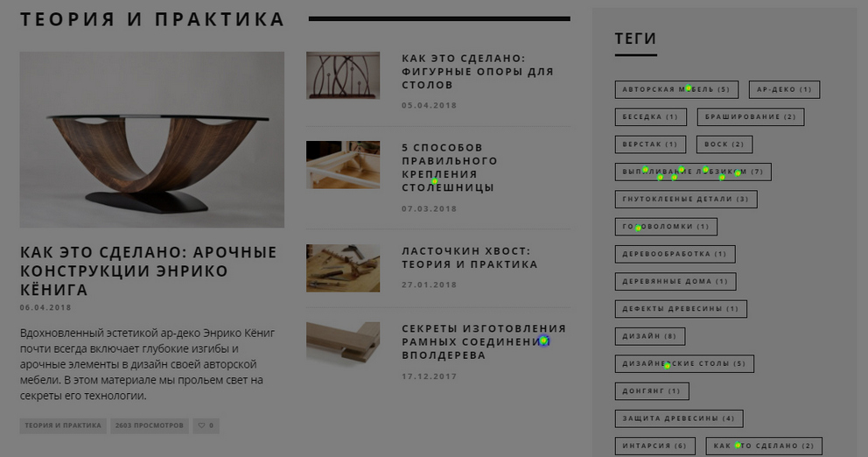Viewport: 868px width, 457px height.
Task: Click the 'Теория и практика' category label
Action: [63, 425]
